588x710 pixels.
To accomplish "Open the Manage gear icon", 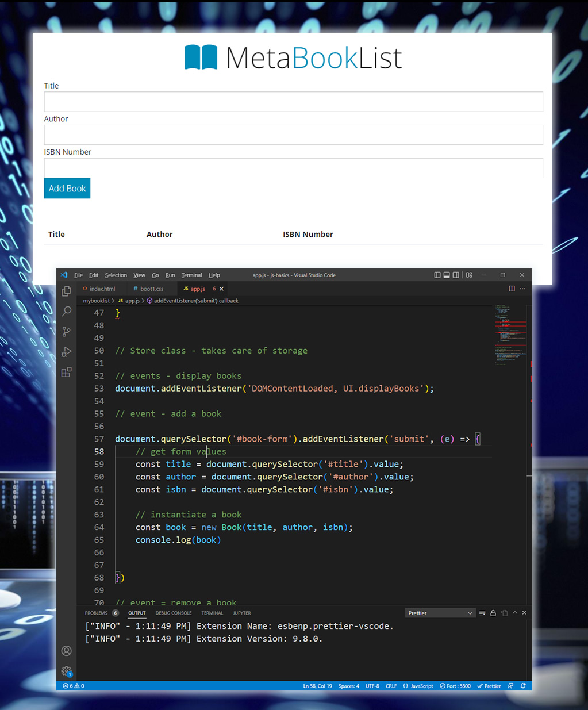I will point(66,671).
